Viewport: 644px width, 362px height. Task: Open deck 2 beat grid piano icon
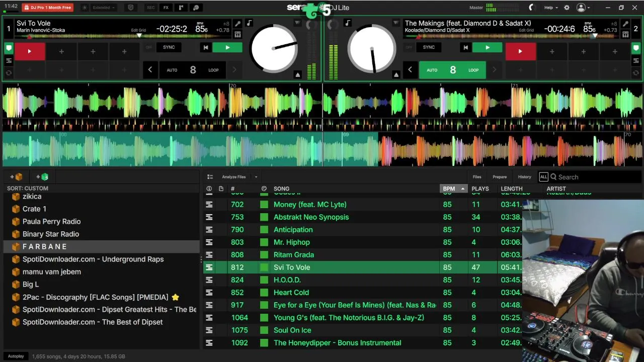(625, 34)
